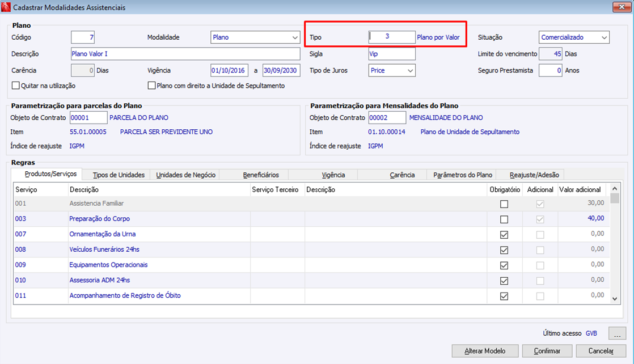The width and height of the screenshot is (634, 364).
Task: Click GVB last access user text
Action: tap(591, 333)
